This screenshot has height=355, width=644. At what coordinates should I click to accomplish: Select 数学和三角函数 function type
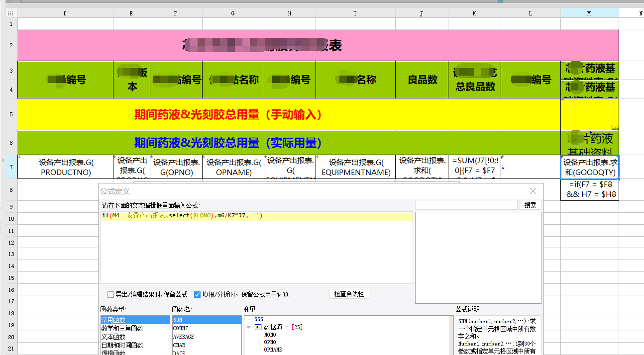[x=122, y=328]
